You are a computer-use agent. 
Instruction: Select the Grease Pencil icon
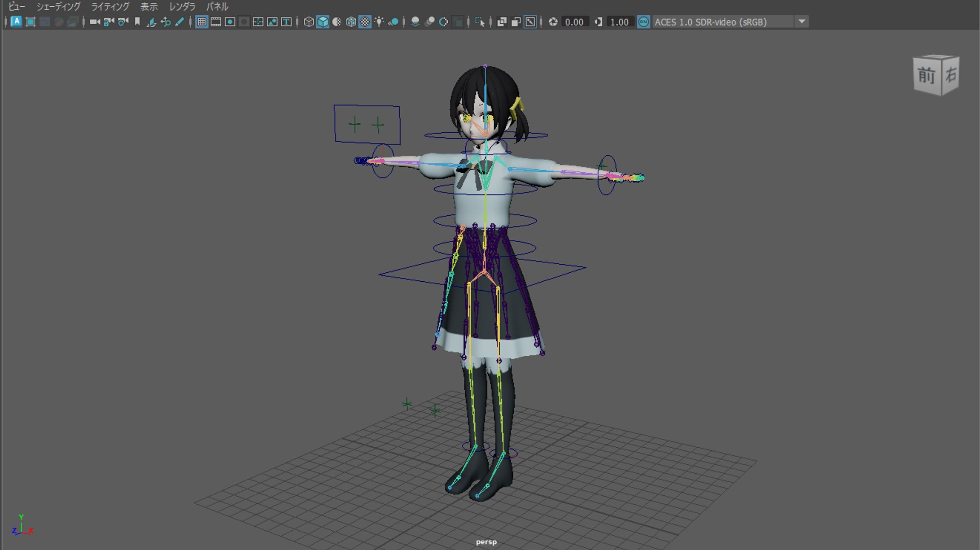(x=180, y=22)
